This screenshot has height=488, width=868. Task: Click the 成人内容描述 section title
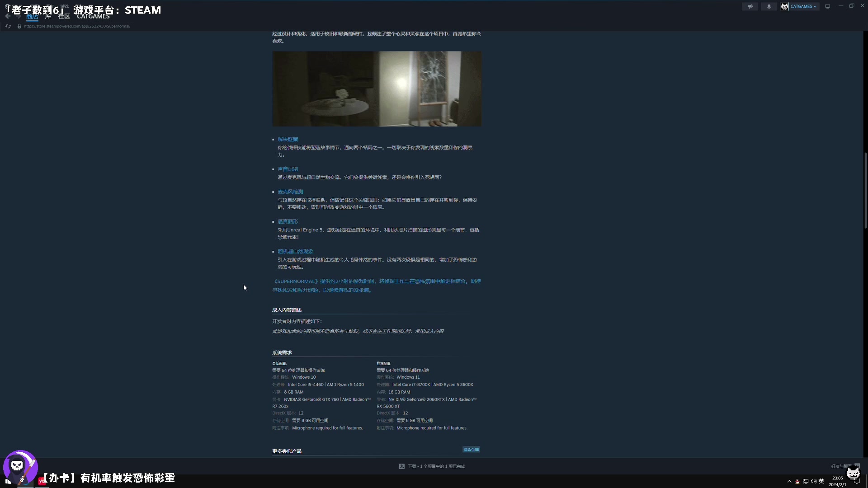pos(287,310)
